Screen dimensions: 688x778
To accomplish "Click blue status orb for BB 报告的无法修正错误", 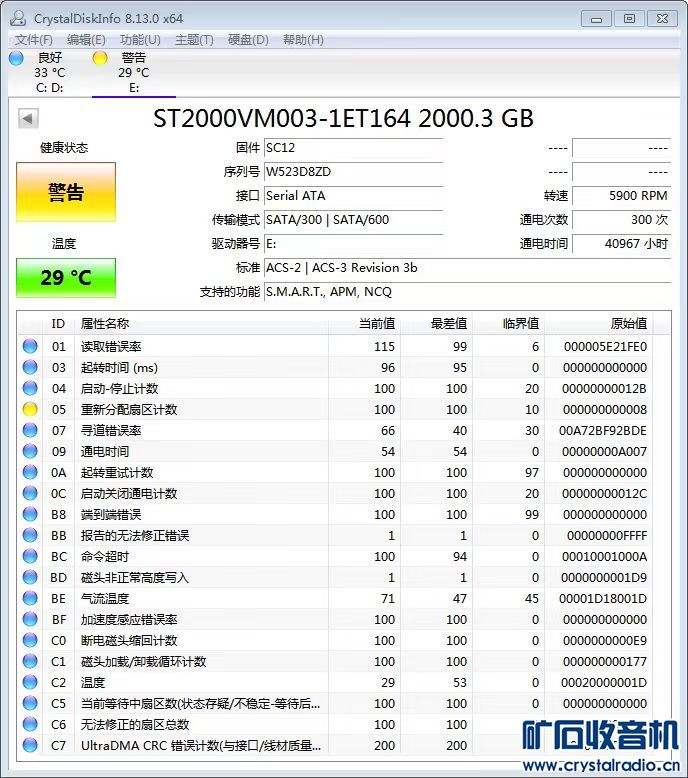I will (30, 535).
